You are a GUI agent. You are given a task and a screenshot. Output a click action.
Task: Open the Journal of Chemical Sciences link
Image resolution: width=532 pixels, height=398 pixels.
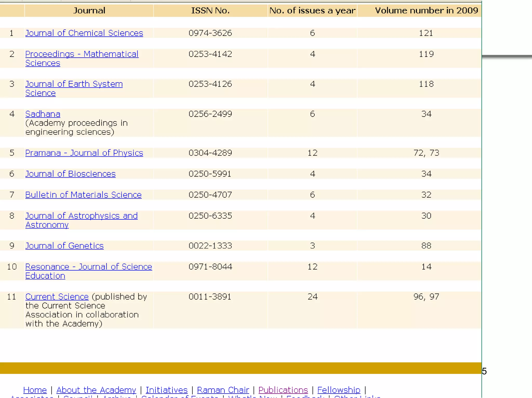pyautogui.click(x=84, y=33)
